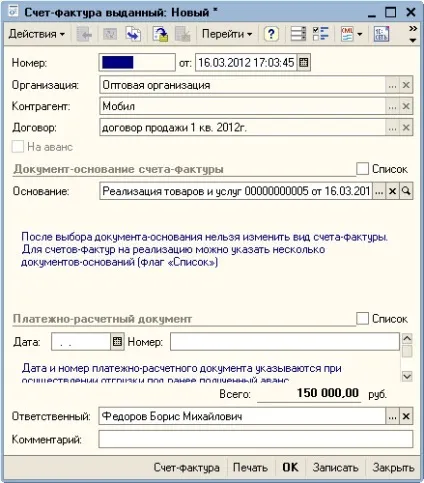This screenshot has width=424, height=483.
Task: Open calendar for payment Дата
Action: pyautogui.click(x=117, y=342)
